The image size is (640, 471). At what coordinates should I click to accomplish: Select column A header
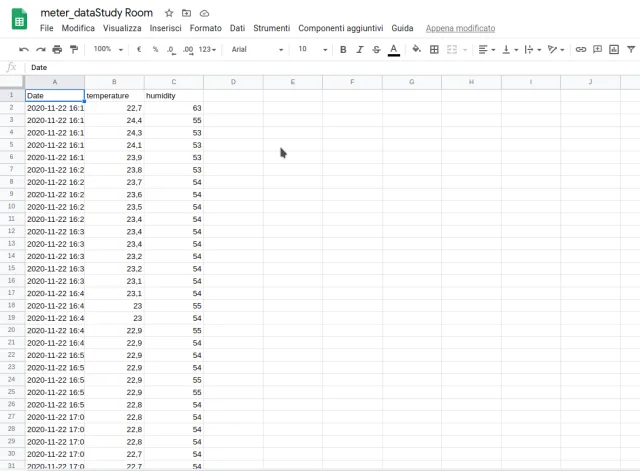point(55,82)
